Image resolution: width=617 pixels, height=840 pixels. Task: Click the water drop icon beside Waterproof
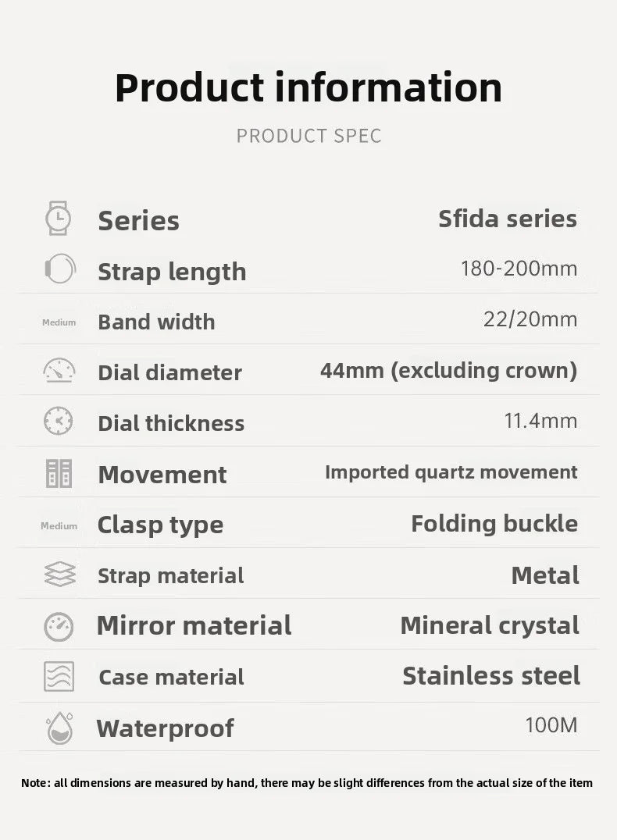tap(59, 728)
